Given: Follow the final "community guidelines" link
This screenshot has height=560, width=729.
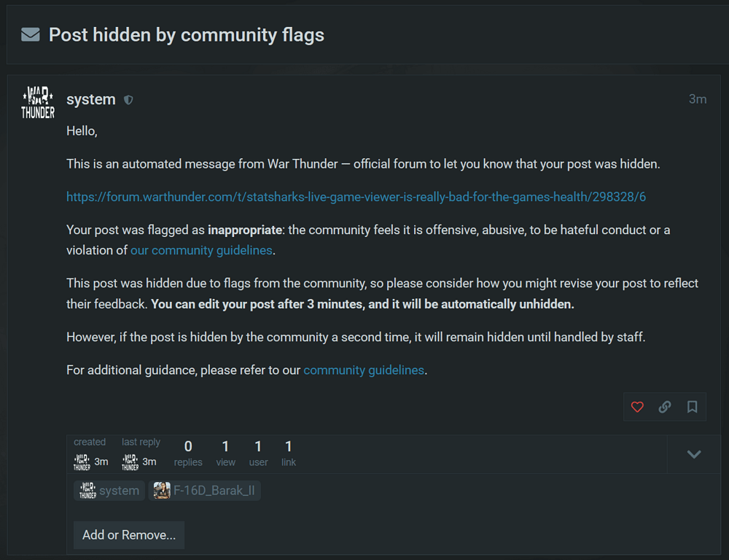Looking at the screenshot, I should pyautogui.click(x=364, y=370).
